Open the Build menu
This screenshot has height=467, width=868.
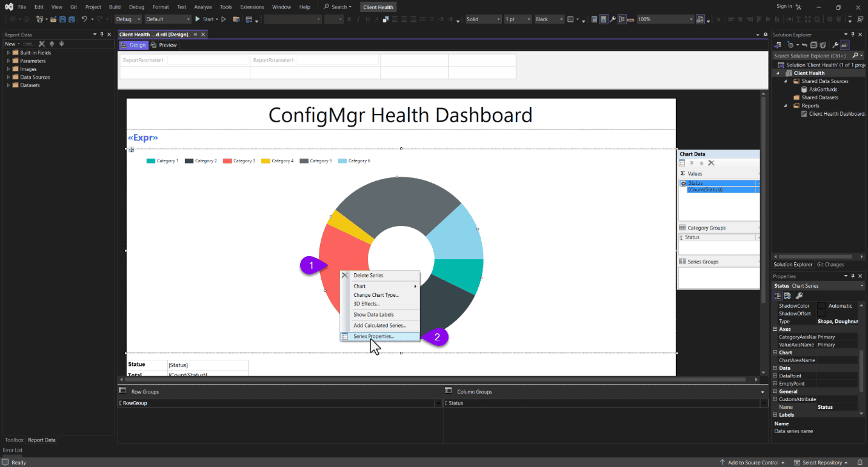[115, 7]
